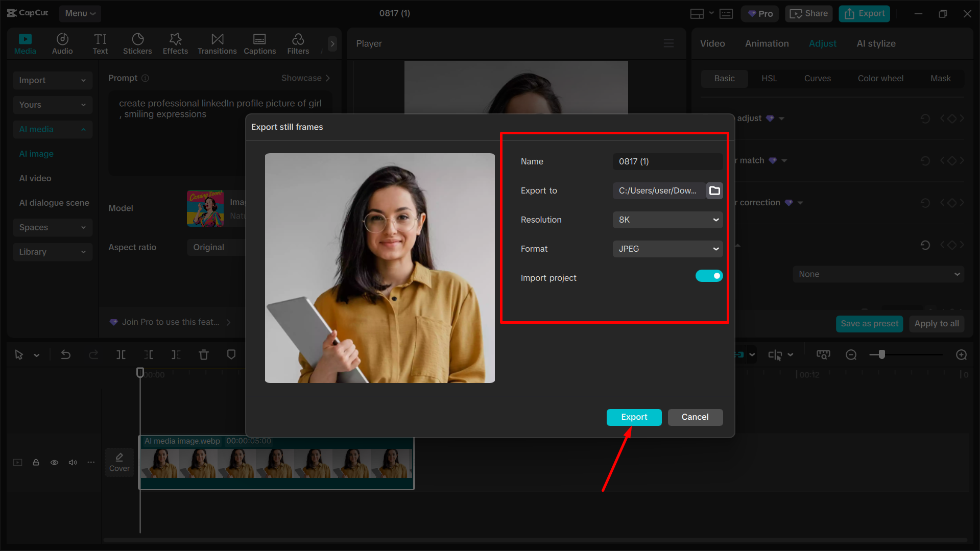Click the delete trash icon in timeline toolbar

[x=204, y=354]
